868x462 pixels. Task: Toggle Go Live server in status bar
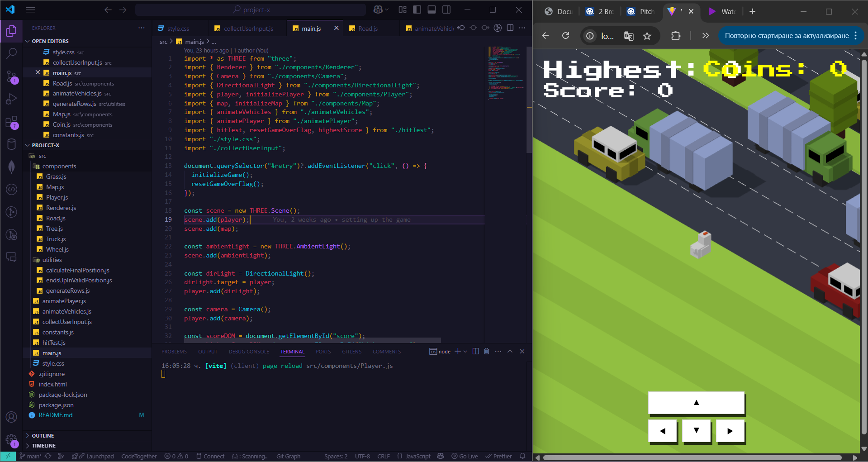[x=465, y=456]
